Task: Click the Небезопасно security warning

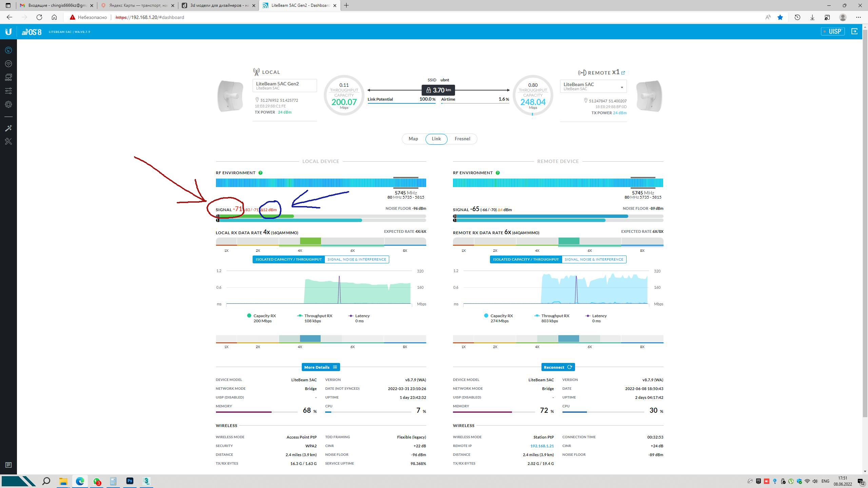Action: tap(88, 17)
